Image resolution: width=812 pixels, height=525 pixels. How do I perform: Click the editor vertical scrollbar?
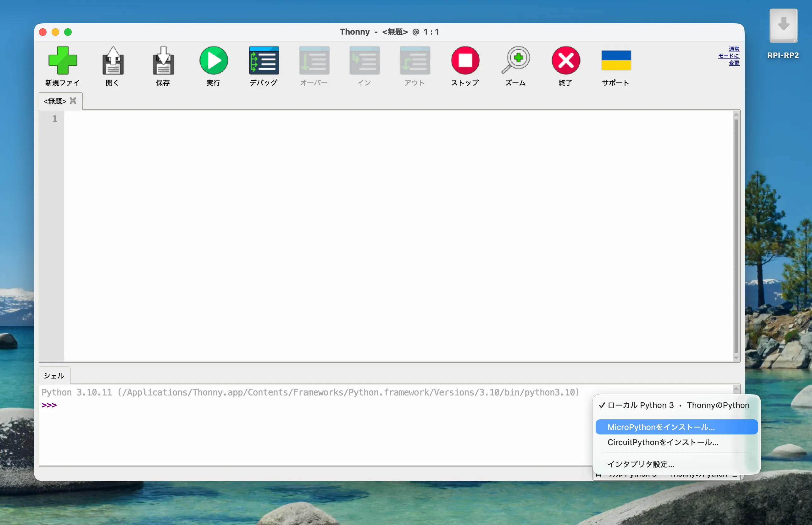[x=736, y=235]
